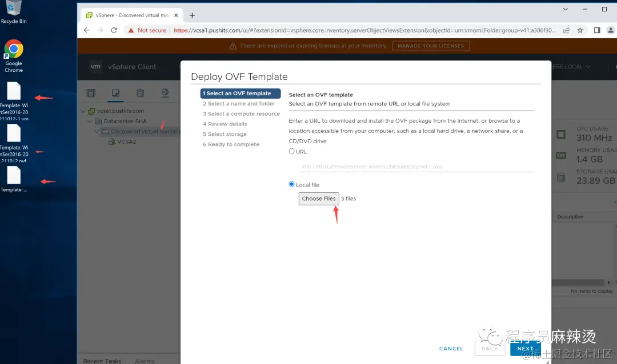Share this page via address bar icon

(566, 30)
